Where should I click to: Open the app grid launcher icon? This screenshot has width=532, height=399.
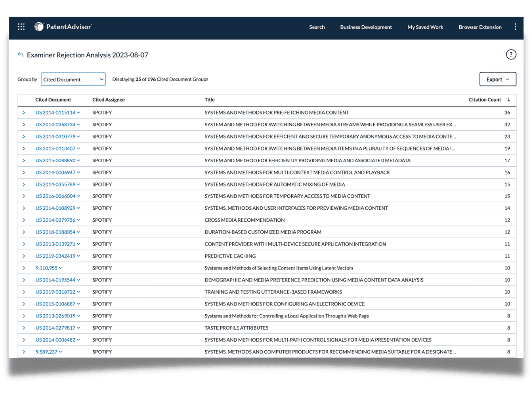[21, 27]
